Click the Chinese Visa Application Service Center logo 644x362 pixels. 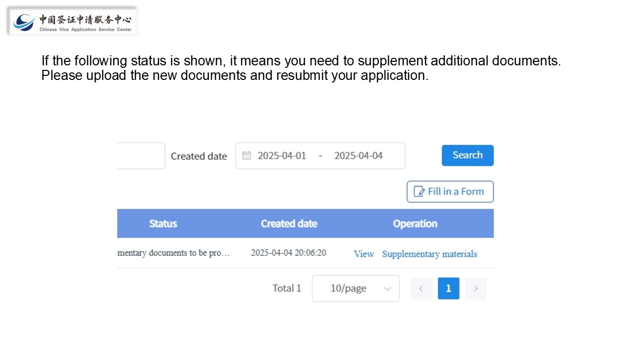tap(72, 22)
